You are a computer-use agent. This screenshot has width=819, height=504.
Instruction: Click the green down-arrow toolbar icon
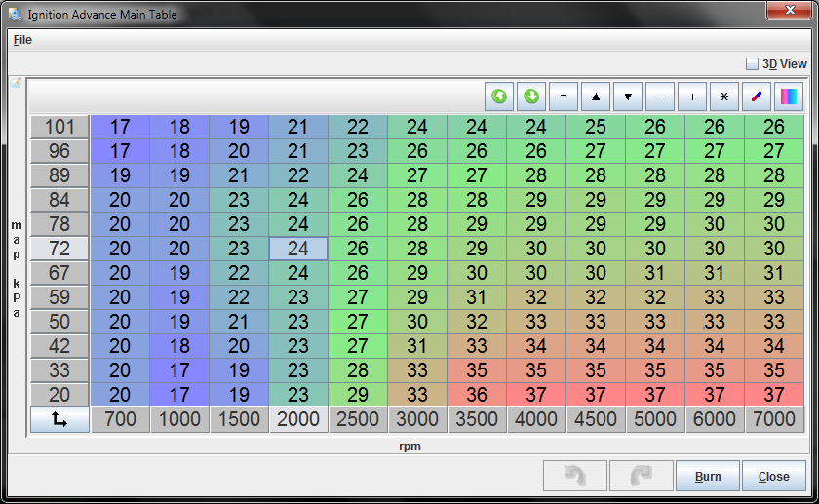click(x=531, y=97)
